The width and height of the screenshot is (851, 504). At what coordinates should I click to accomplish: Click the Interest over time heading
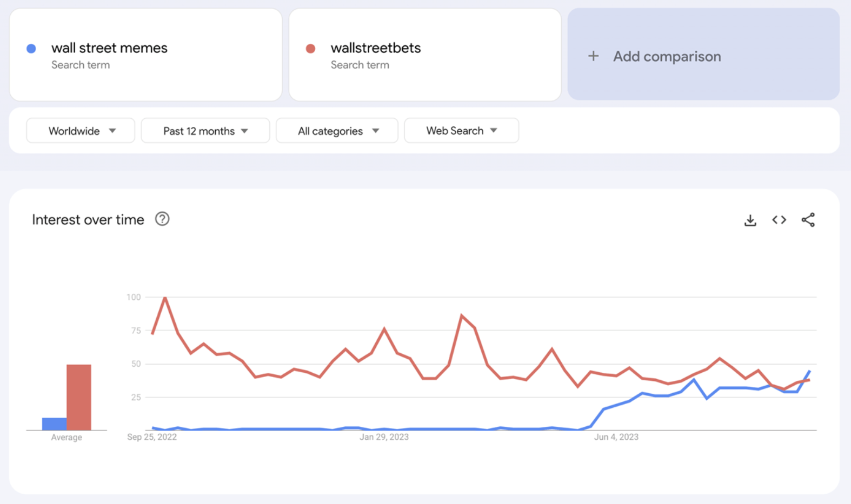point(88,220)
